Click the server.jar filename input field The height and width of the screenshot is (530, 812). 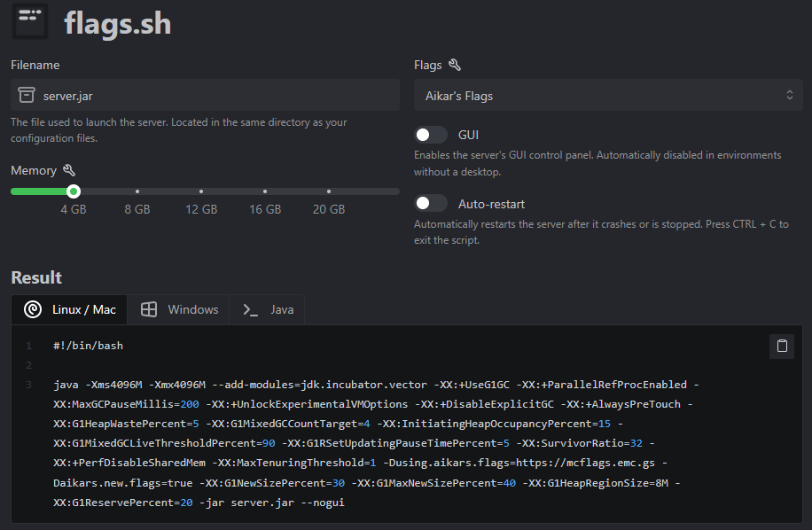[x=205, y=95]
